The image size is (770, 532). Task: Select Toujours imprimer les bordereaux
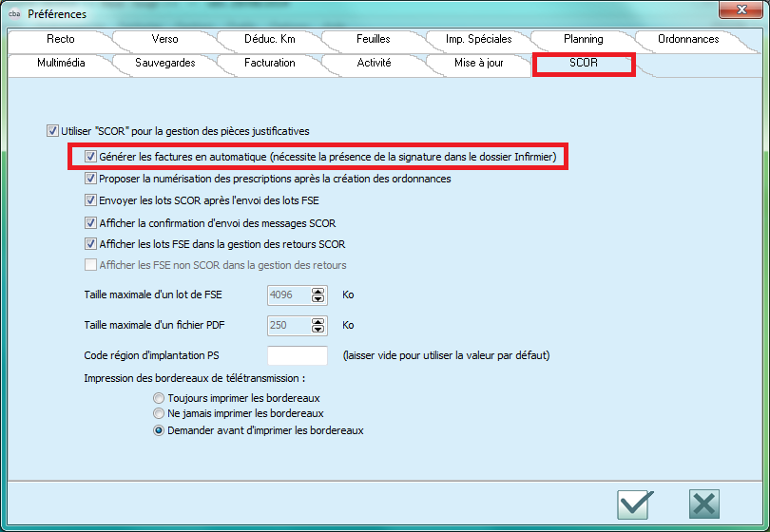click(x=159, y=398)
